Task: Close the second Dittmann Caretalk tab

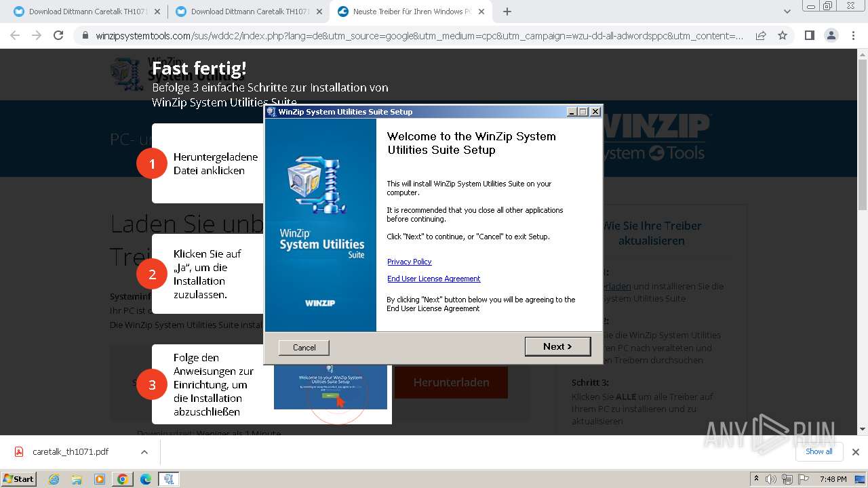Action: (x=319, y=12)
